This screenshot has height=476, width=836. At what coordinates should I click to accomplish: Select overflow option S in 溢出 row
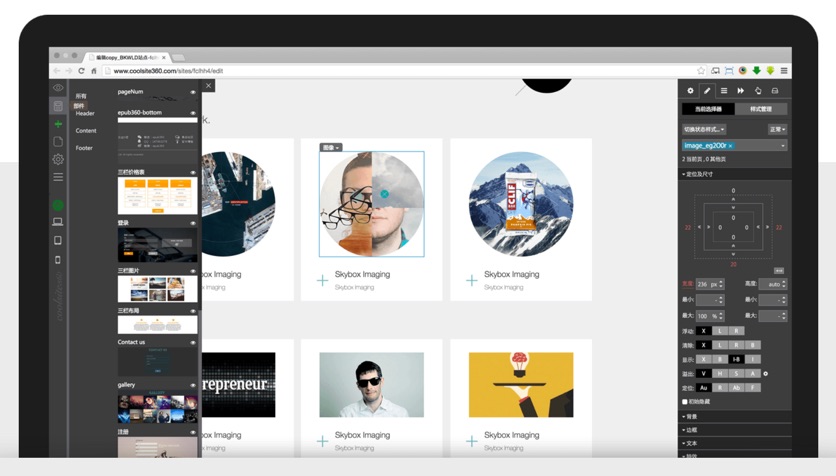pyautogui.click(x=736, y=374)
